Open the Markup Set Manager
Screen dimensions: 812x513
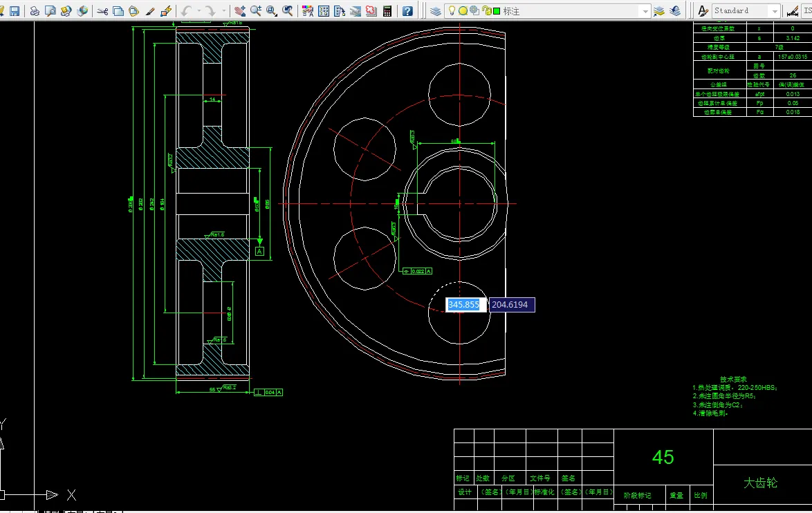(x=371, y=11)
